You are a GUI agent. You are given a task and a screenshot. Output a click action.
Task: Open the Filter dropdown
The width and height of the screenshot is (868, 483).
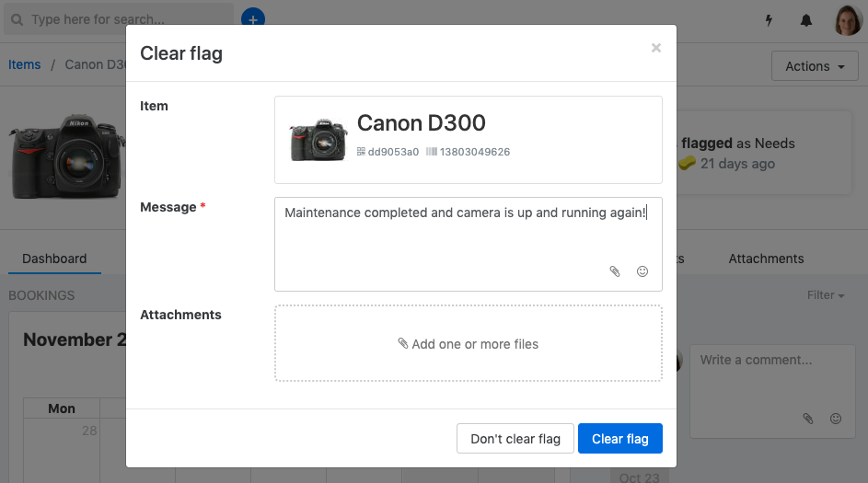click(x=826, y=295)
